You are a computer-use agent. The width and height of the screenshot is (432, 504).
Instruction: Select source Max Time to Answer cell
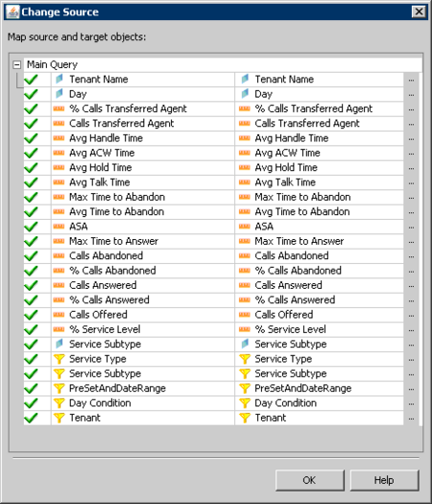[143, 241]
